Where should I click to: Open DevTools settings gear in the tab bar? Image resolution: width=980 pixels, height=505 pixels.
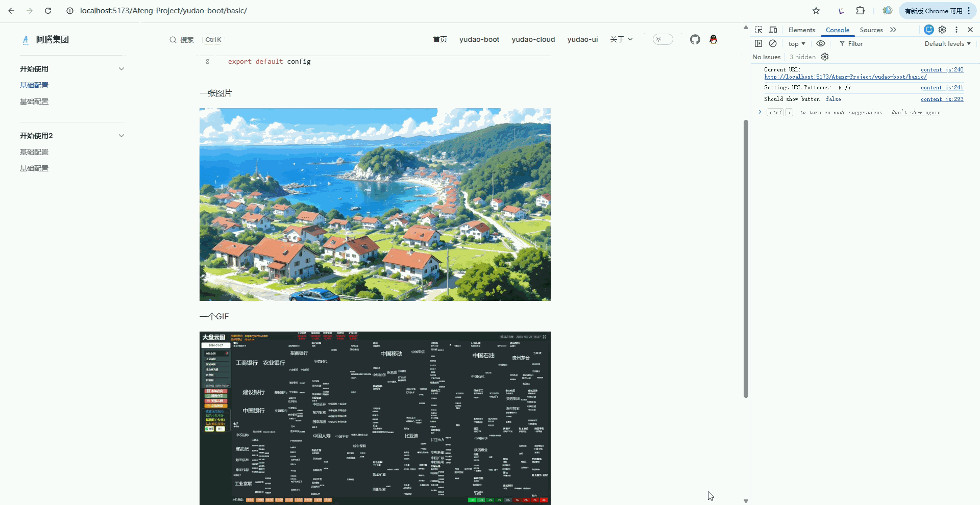coord(942,30)
